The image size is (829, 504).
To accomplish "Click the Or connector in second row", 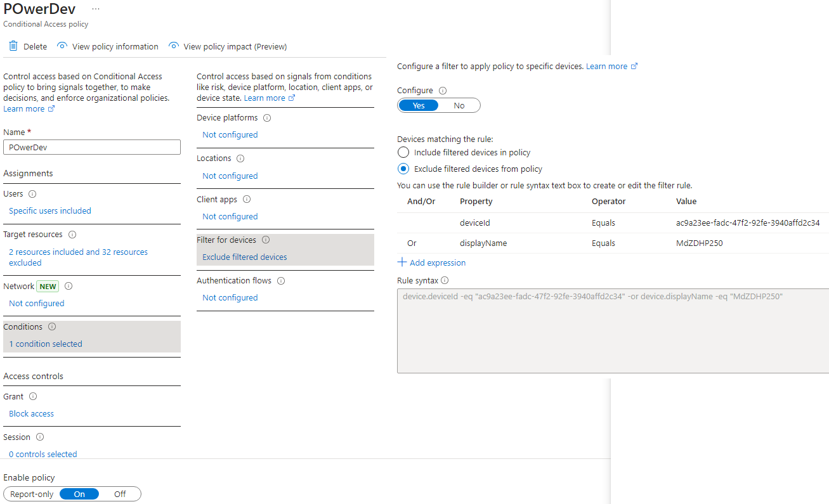I will (x=412, y=243).
